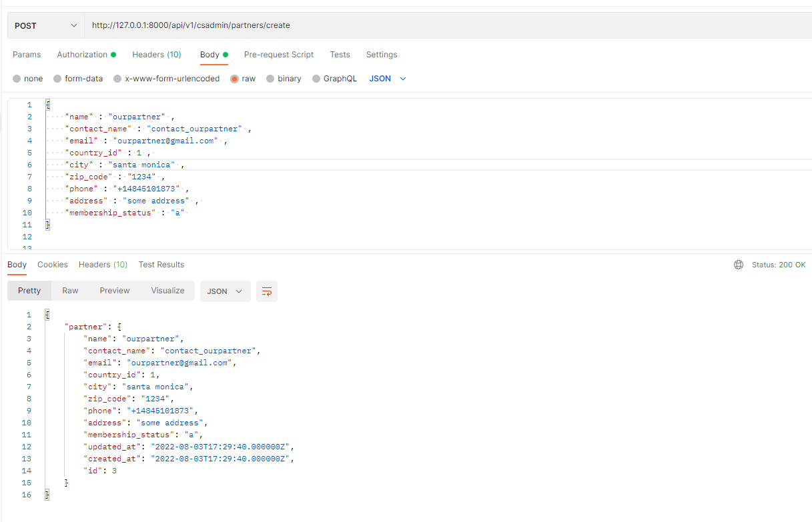This screenshot has width=812, height=522.
Task: Click "some address" in the response body
Action: [170, 423]
